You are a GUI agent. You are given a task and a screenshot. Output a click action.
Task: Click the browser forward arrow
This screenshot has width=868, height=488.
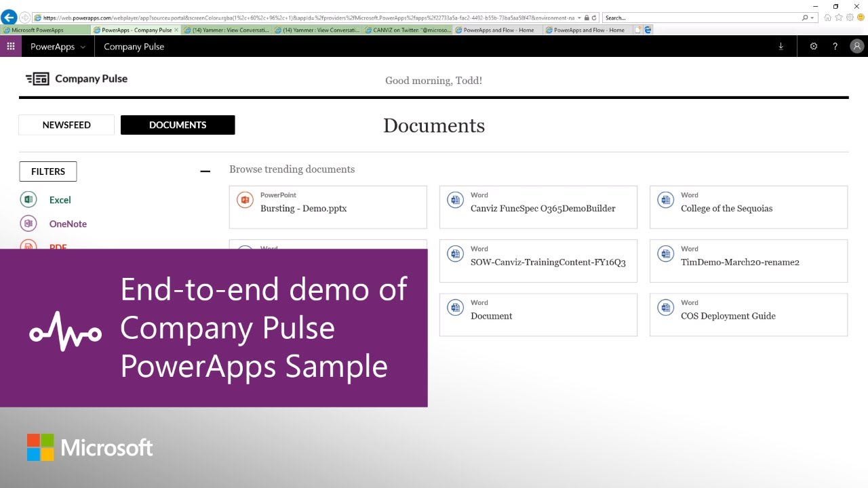(x=25, y=18)
